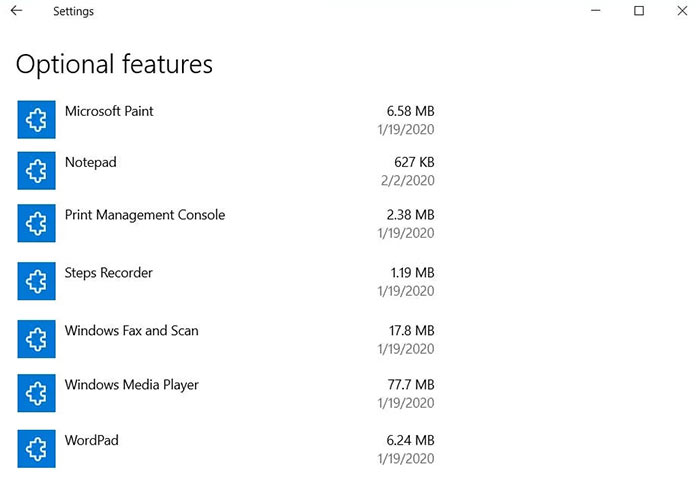
Task: Maximize the Settings window
Action: pyautogui.click(x=639, y=11)
